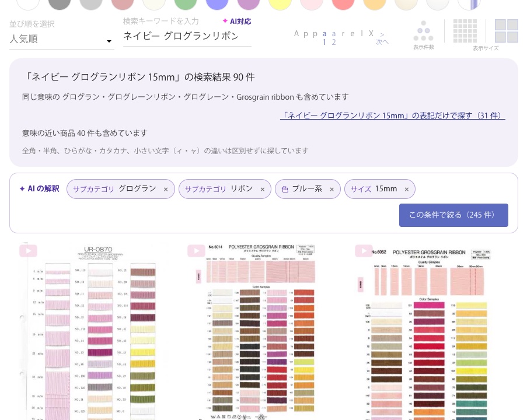The image size is (527, 420).
Task: Remove サブカテゴリ リボン filter chip
Action: (263, 190)
